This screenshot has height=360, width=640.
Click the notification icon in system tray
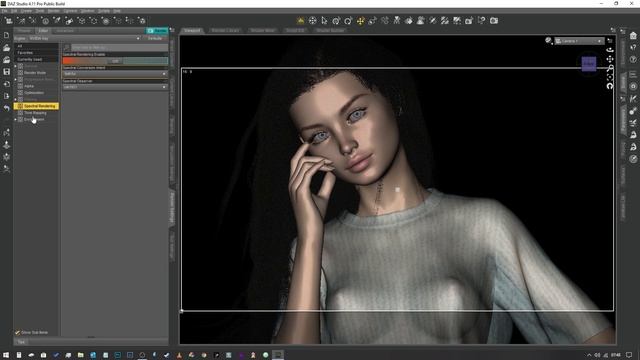pyautogui.click(x=629, y=355)
